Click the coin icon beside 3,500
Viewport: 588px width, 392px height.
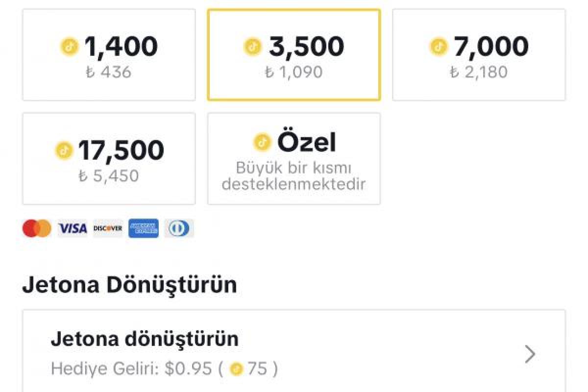click(x=253, y=47)
